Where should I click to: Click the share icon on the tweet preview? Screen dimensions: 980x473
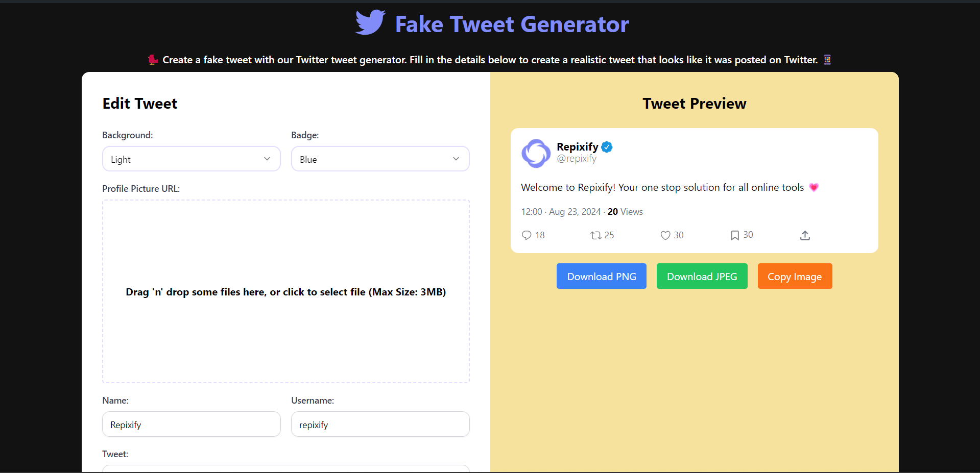click(x=804, y=235)
